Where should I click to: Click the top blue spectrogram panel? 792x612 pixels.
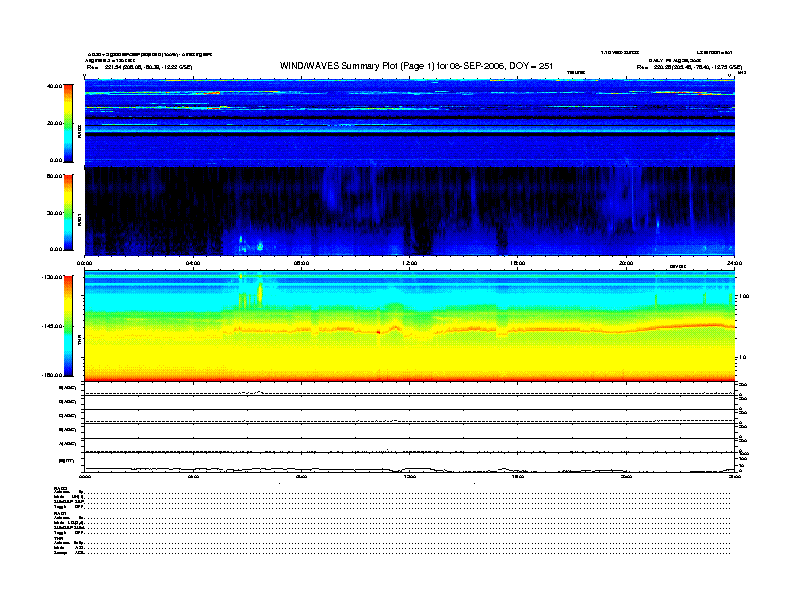click(410, 122)
